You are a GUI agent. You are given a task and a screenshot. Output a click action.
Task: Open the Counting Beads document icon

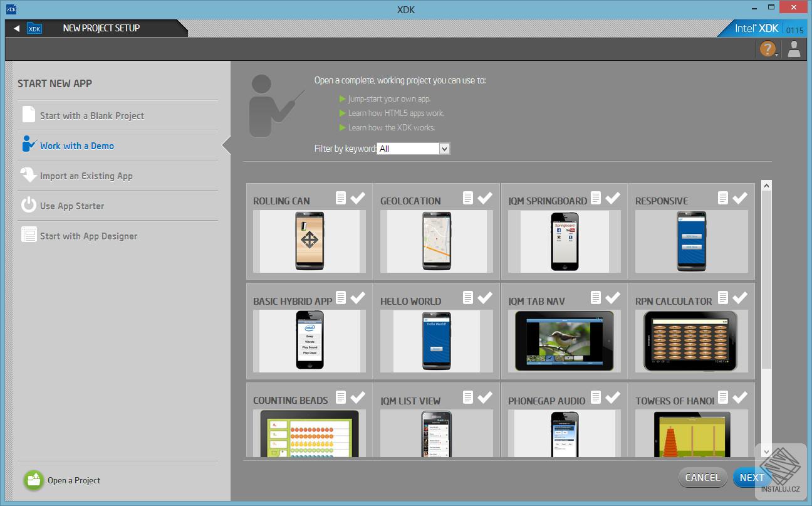[341, 397]
